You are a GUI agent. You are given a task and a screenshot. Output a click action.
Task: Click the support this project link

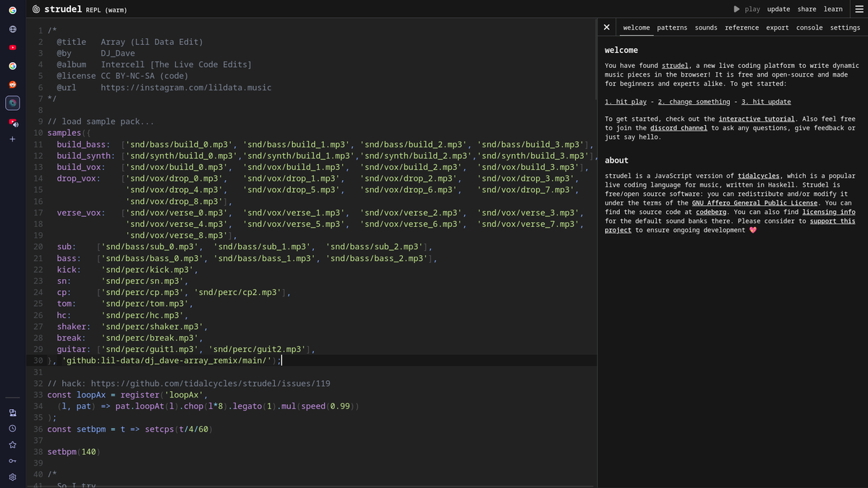730,226
